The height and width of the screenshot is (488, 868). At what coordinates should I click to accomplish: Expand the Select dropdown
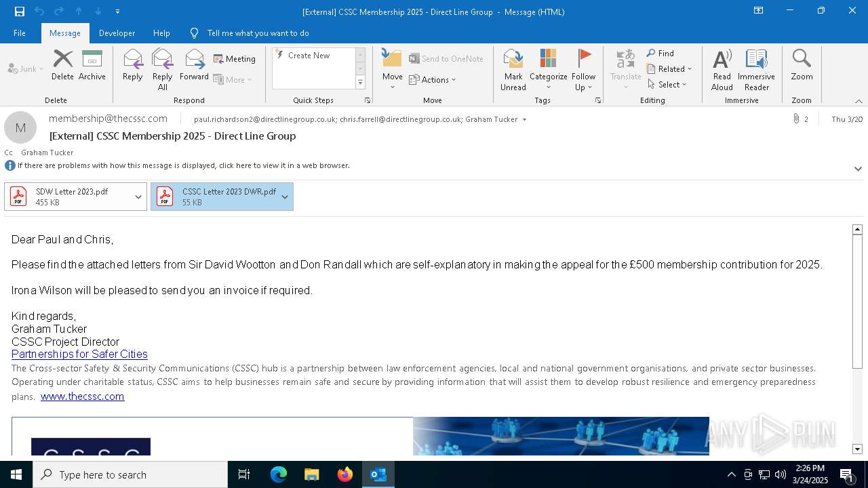click(667, 85)
